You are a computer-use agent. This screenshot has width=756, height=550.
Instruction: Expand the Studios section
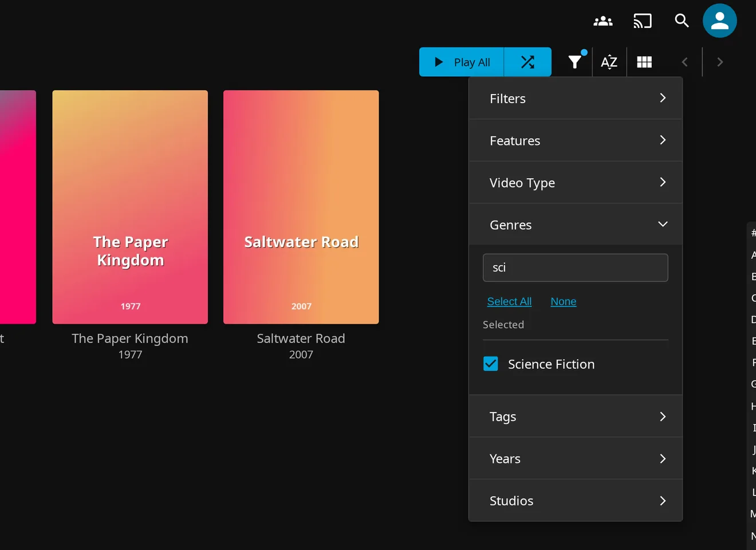[576, 501]
